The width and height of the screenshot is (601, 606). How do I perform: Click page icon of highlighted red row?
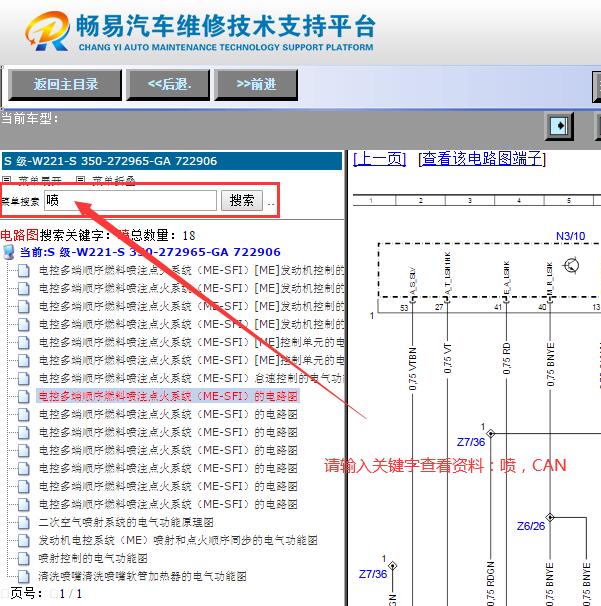[24, 397]
